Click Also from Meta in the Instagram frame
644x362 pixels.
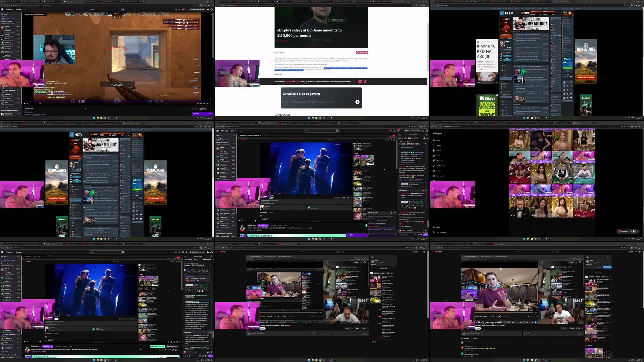(x=440, y=232)
